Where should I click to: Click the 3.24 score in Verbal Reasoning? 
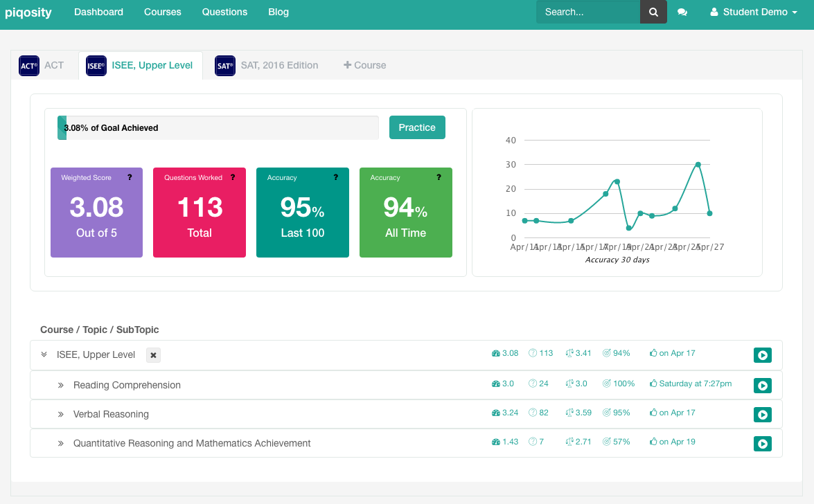coord(505,413)
